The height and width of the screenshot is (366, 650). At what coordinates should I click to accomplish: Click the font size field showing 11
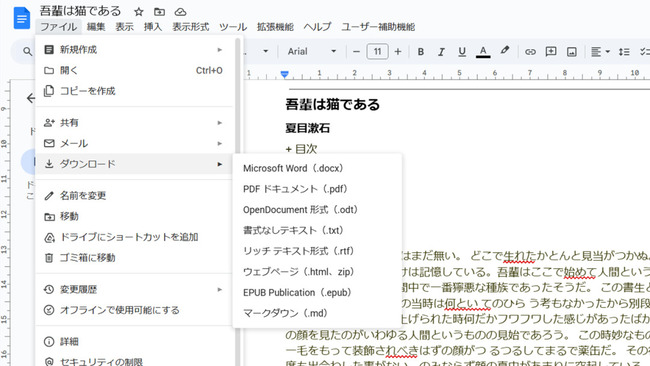pos(377,52)
